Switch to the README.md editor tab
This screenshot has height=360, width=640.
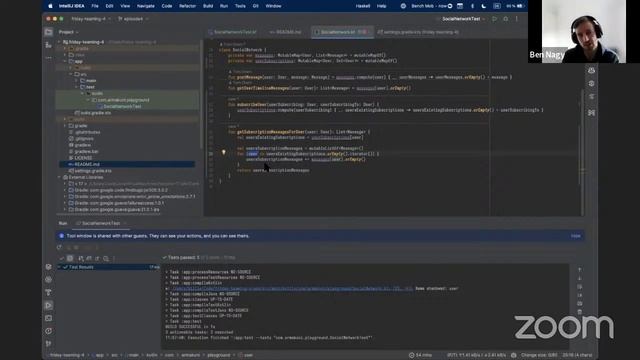point(286,32)
